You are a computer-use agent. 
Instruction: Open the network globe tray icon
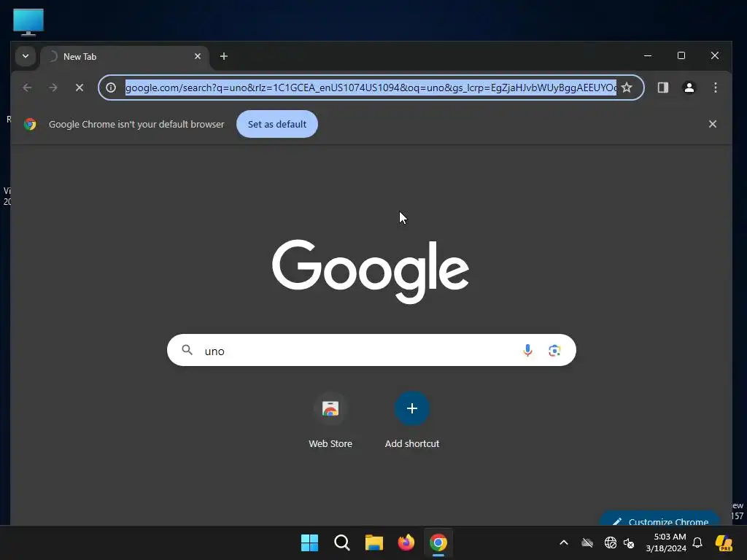point(611,542)
